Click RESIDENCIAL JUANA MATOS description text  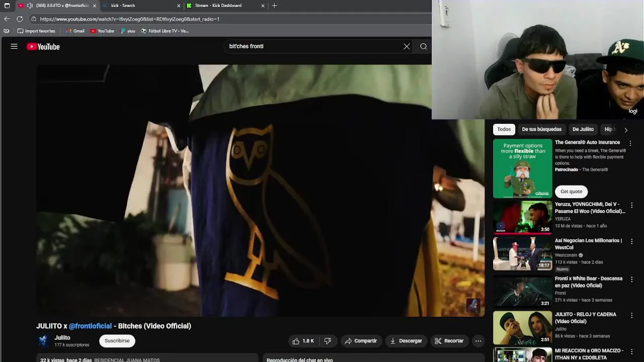127,360
